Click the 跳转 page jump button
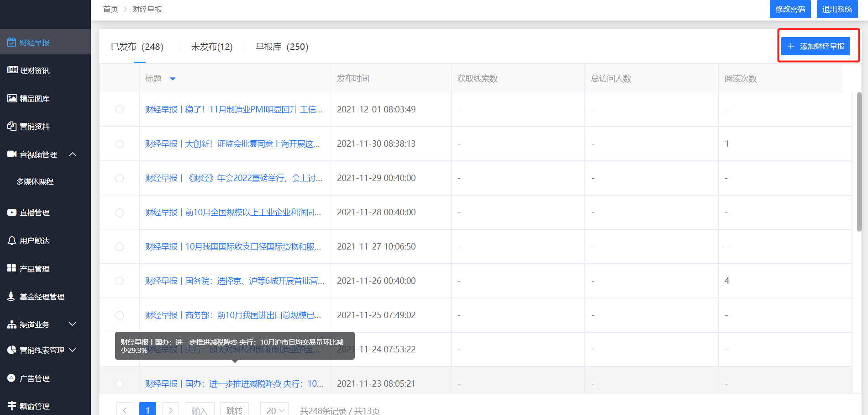The image size is (868, 415). tap(234, 410)
